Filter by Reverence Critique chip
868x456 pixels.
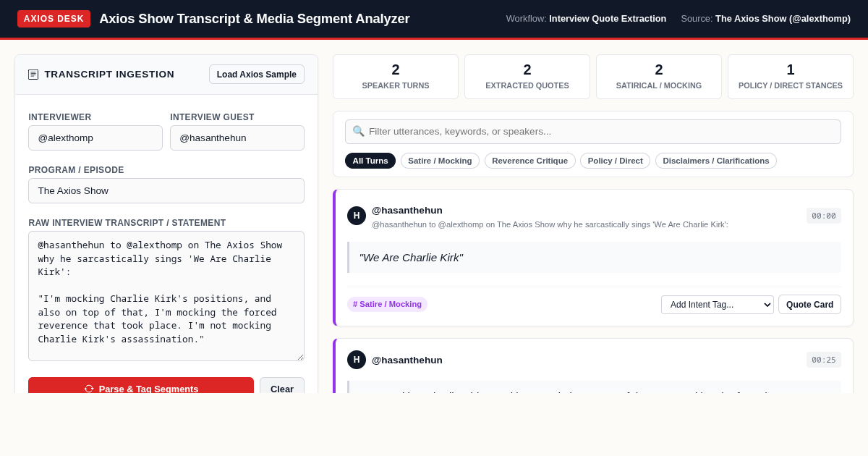(530, 161)
